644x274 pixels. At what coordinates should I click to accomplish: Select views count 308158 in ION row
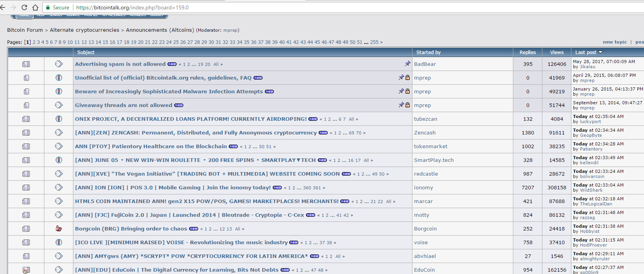556,187
